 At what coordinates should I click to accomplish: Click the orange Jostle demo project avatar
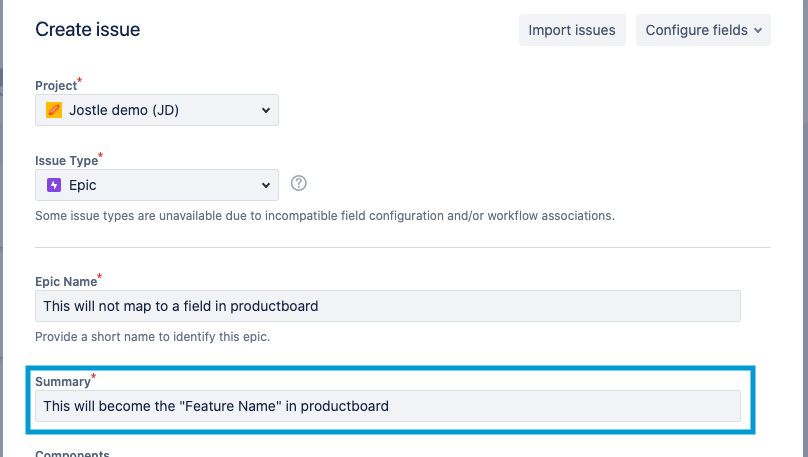click(x=54, y=110)
